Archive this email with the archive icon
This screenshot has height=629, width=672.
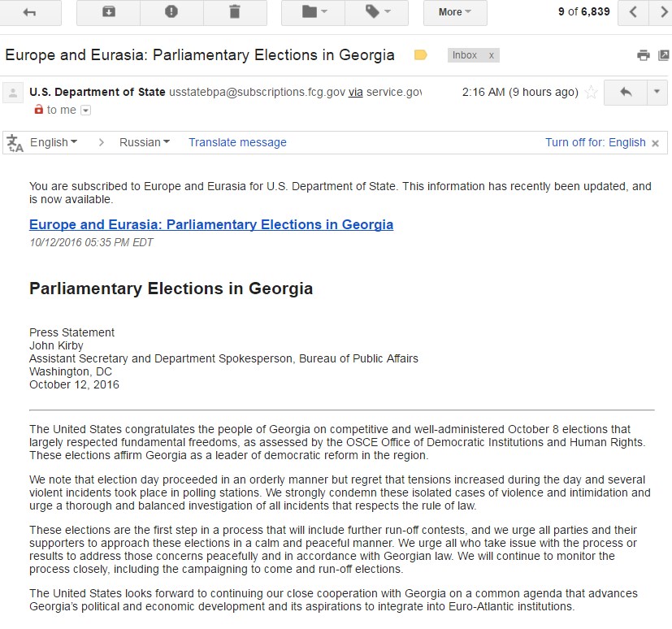pyautogui.click(x=108, y=12)
